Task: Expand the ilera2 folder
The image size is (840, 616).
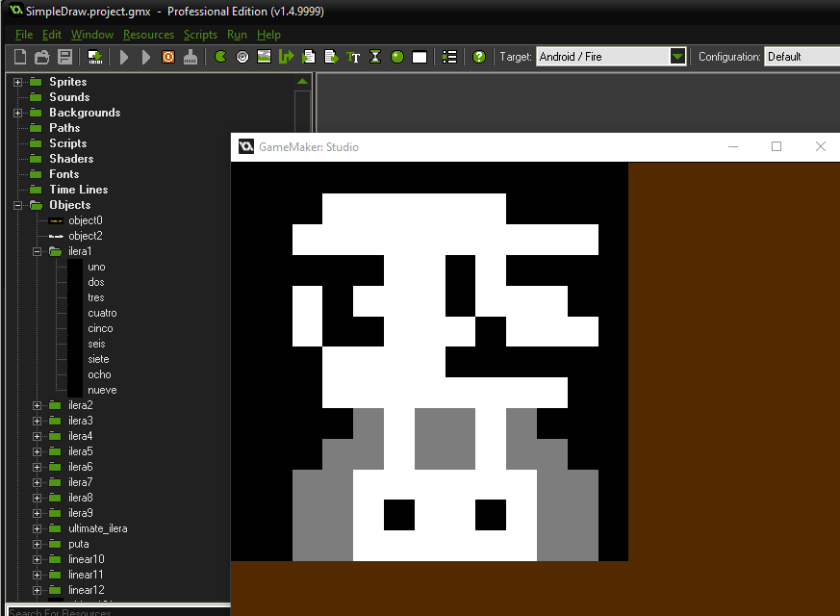Action: [37, 405]
